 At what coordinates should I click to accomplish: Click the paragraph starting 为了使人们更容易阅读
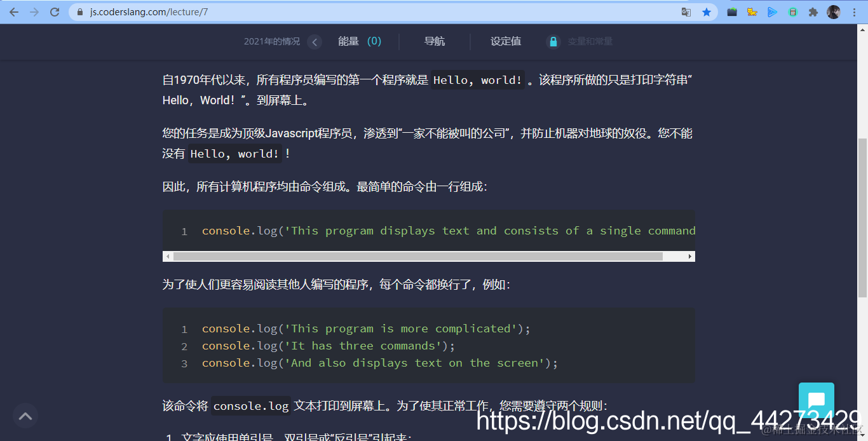coord(336,285)
